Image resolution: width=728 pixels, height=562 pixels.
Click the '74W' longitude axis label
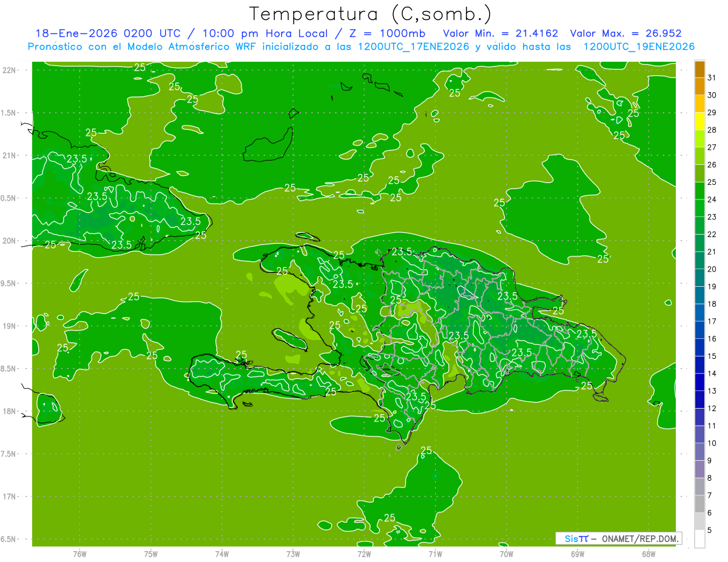(222, 554)
